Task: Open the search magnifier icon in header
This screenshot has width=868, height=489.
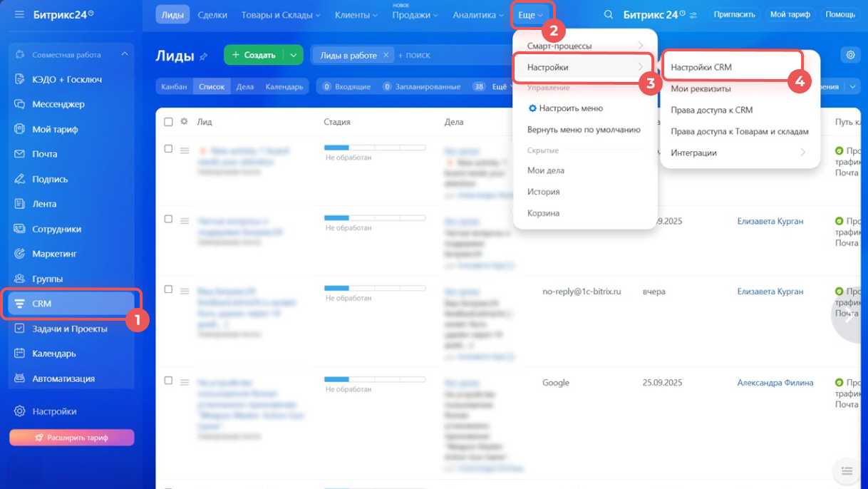Action: [608, 15]
